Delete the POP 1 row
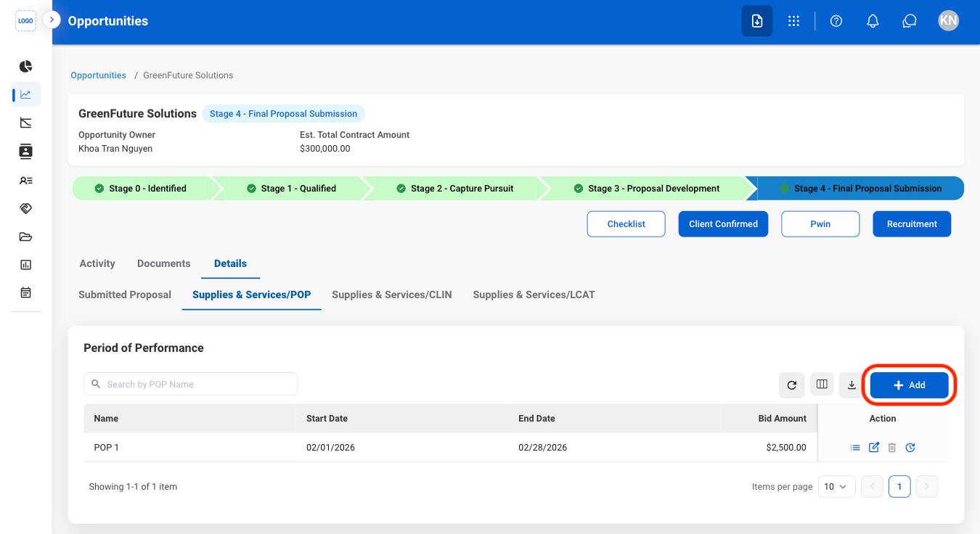Image resolution: width=980 pixels, height=534 pixels. tap(892, 448)
